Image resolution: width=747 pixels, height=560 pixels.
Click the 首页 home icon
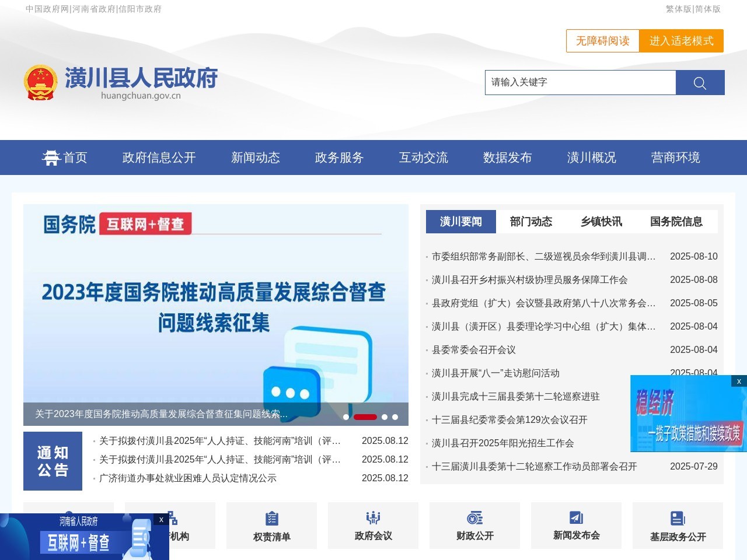pos(51,157)
